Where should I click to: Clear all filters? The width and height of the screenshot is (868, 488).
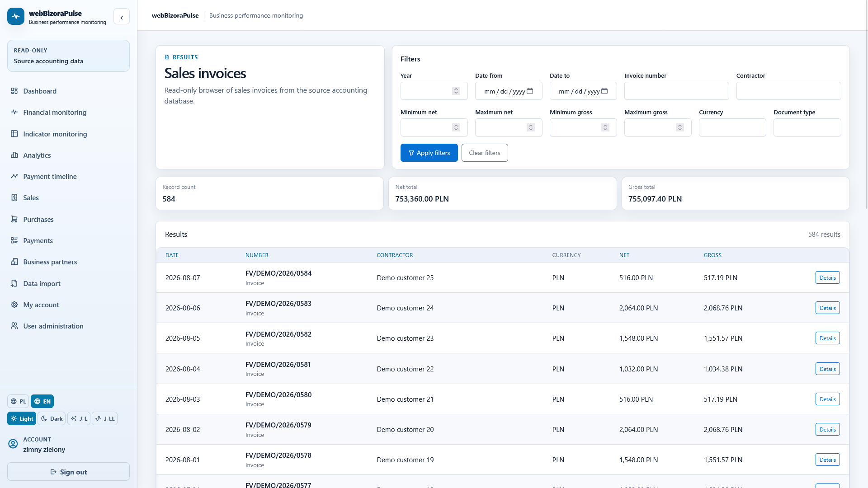(x=485, y=153)
